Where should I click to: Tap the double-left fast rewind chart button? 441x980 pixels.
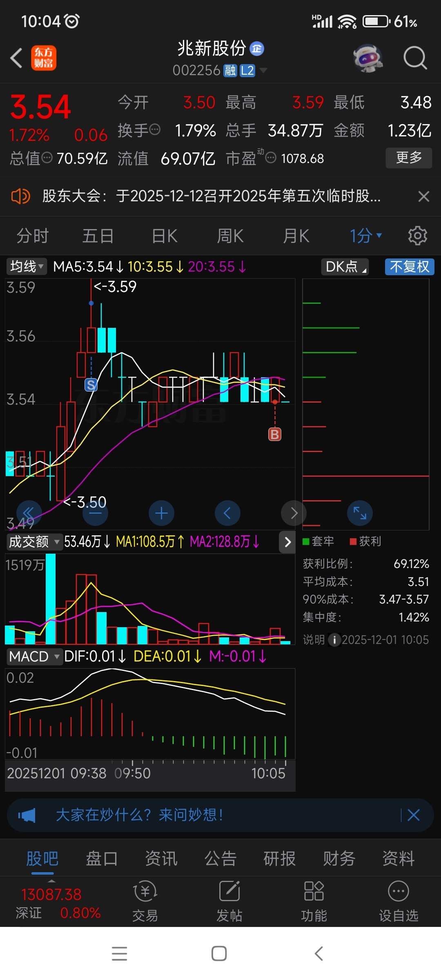[x=29, y=513]
